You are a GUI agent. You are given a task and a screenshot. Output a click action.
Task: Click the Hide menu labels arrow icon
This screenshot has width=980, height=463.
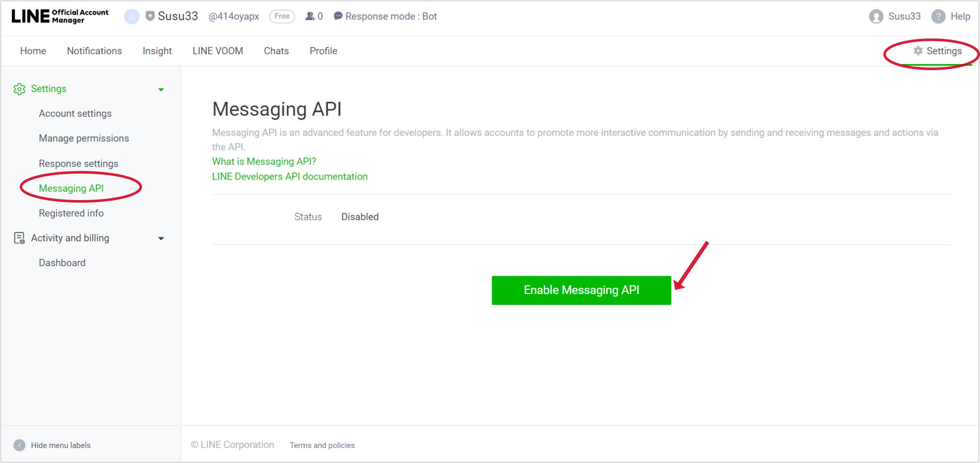click(x=20, y=445)
